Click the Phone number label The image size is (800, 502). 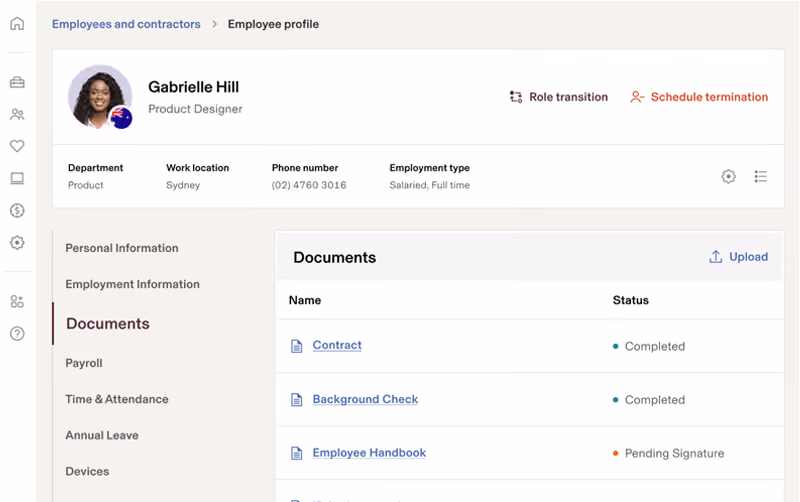click(305, 168)
